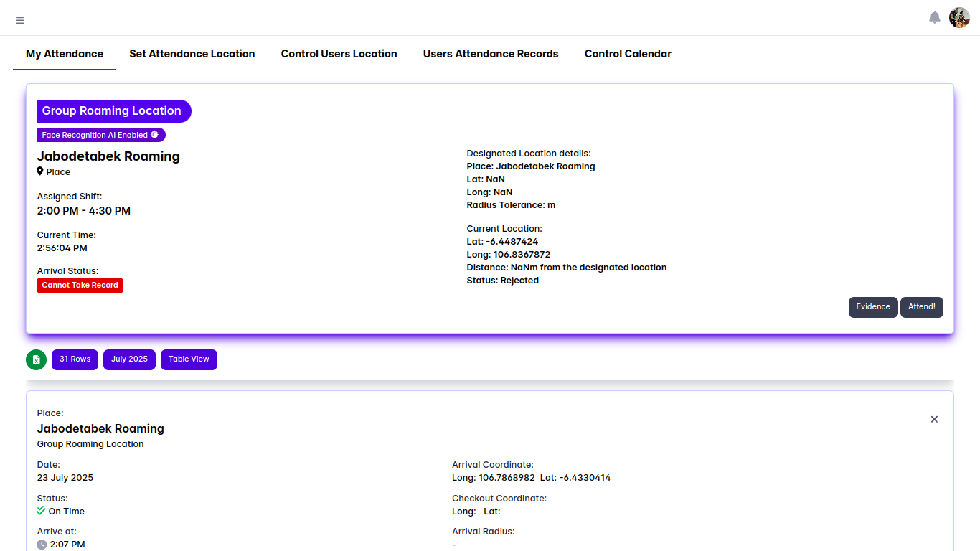Close the Jabodetabek Roaming record card

(934, 419)
